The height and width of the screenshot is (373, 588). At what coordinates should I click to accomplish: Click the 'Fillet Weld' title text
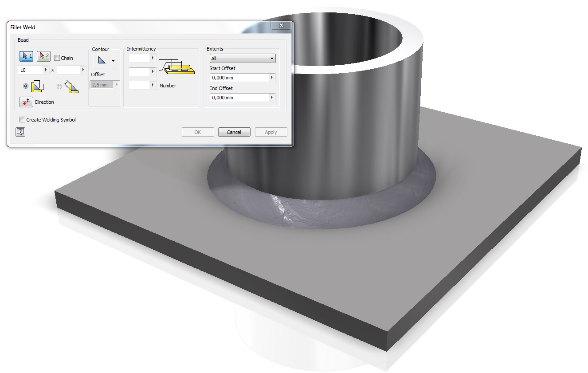pyautogui.click(x=23, y=27)
